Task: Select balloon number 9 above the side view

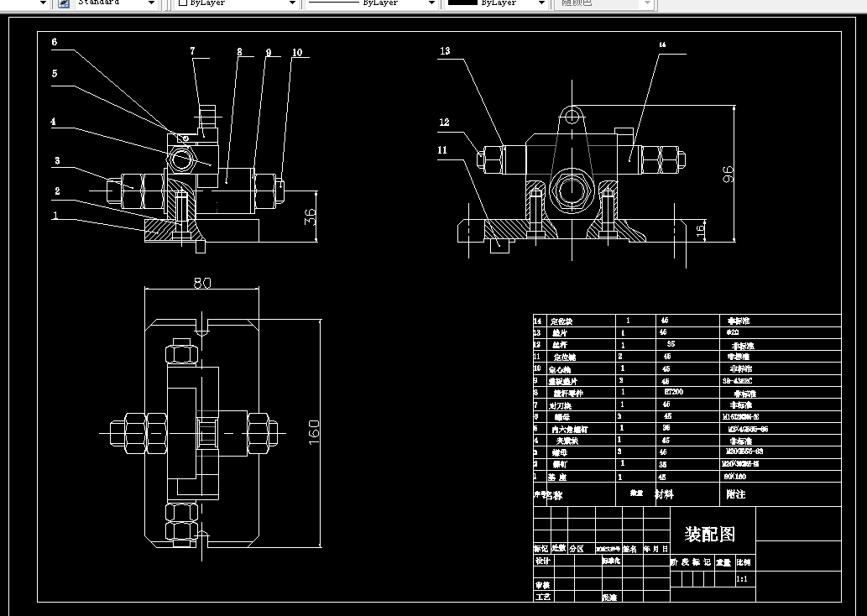Action: pyautogui.click(x=269, y=53)
